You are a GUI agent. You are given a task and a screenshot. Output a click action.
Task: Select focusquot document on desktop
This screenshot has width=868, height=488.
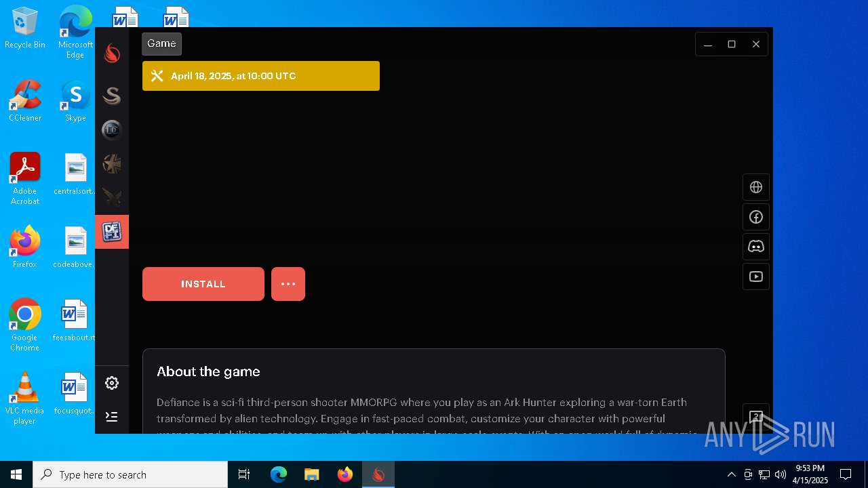pos(75,394)
